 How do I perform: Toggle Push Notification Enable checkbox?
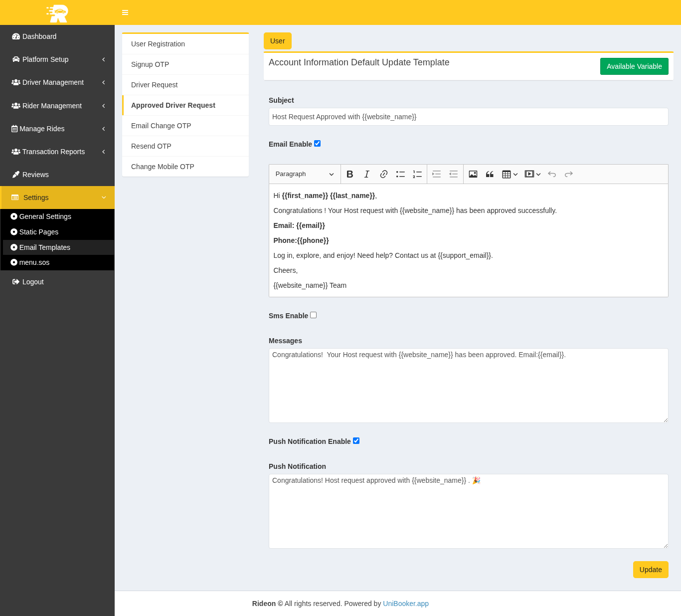(356, 441)
